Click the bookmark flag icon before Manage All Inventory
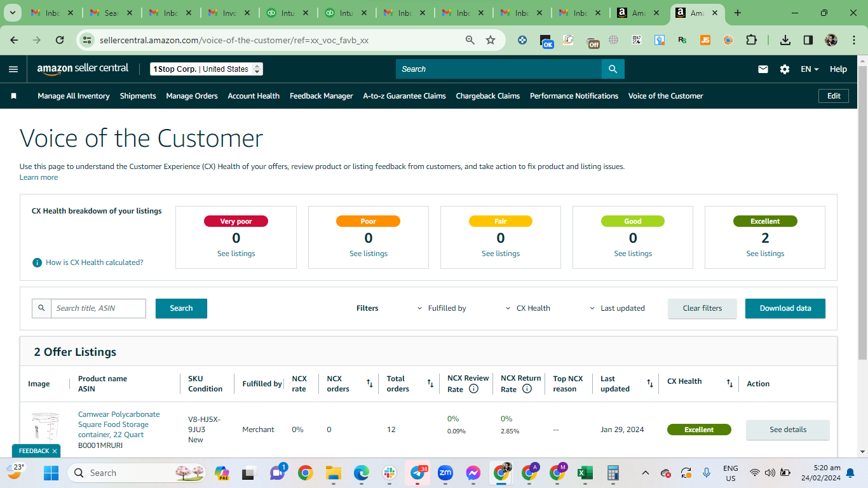The width and height of the screenshot is (868, 488). pos(13,96)
